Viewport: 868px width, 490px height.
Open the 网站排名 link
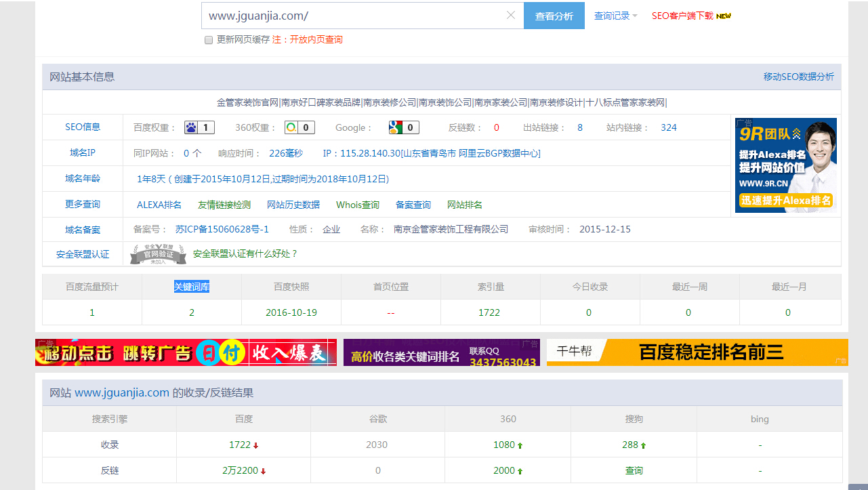(465, 205)
